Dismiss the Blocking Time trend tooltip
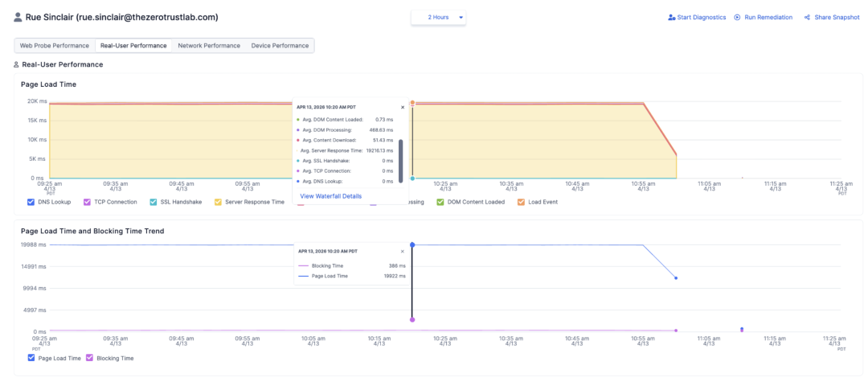This screenshot has height=382, width=868. (403, 251)
